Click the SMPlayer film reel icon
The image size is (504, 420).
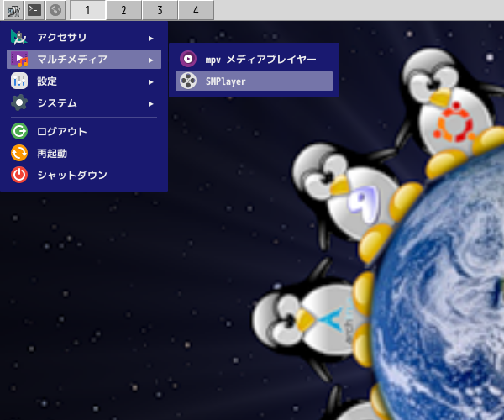pyautogui.click(x=188, y=81)
